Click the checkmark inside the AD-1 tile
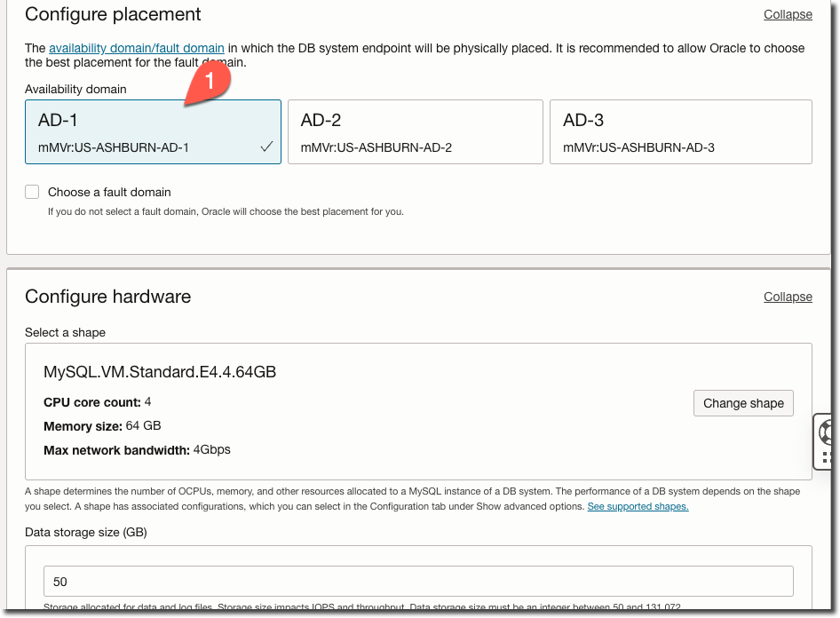The image size is (840, 618). 265,148
